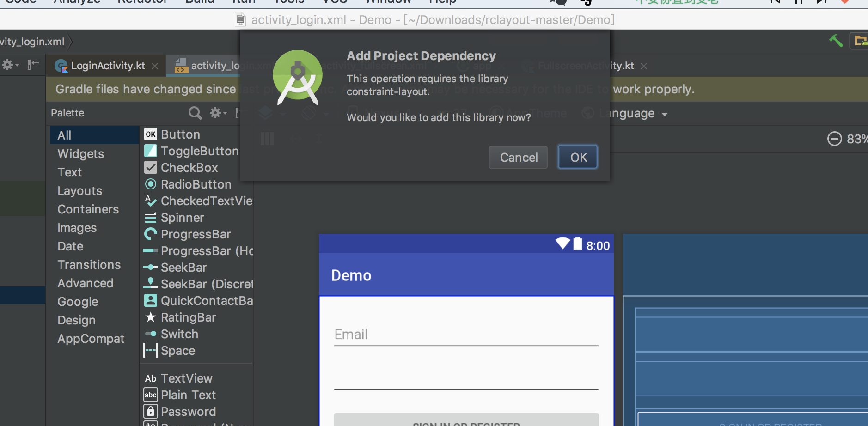Pick the TextView widget icon
Viewport: 868px width, 426px height.
151,378
